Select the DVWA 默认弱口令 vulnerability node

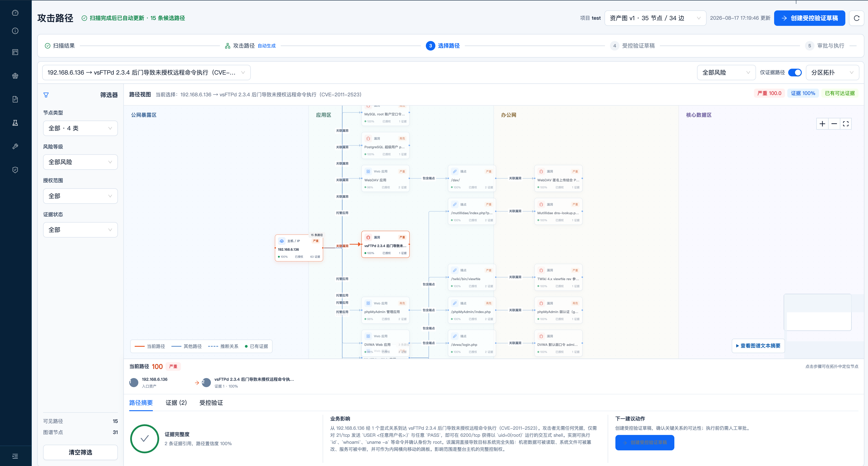[558, 343]
